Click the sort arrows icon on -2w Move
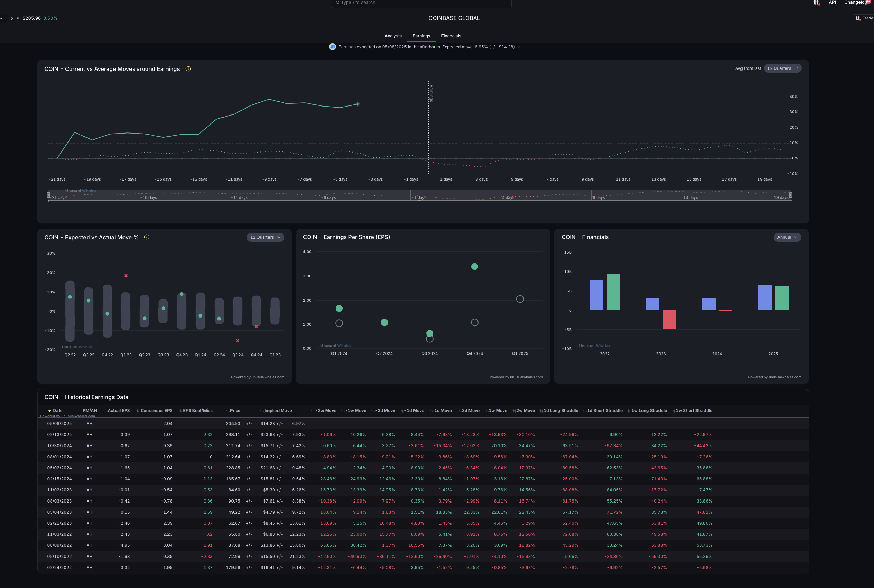874x588 pixels. (313, 411)
